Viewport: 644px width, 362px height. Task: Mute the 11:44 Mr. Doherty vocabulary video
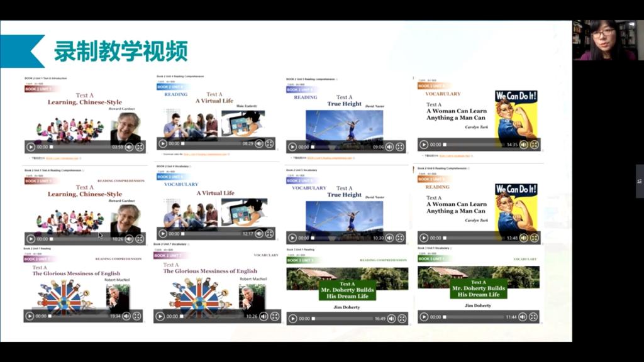[x=523, y=317]
